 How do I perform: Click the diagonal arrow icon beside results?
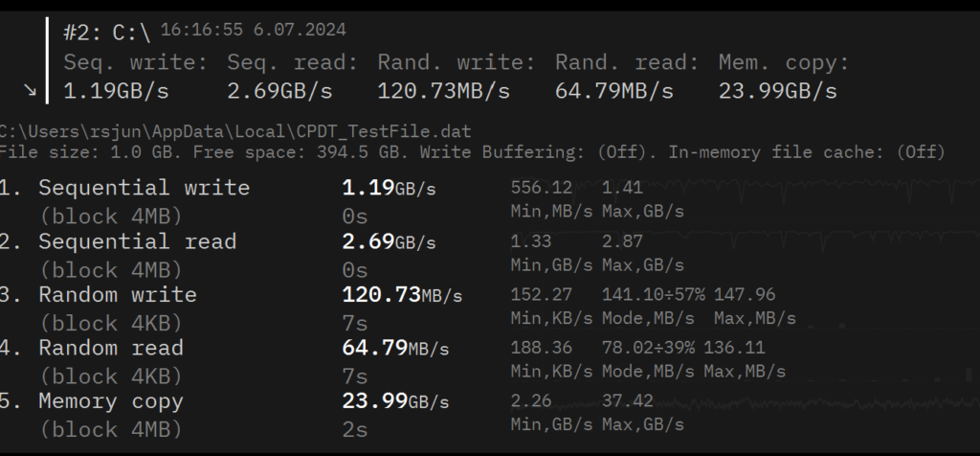[x=31, y=90]
